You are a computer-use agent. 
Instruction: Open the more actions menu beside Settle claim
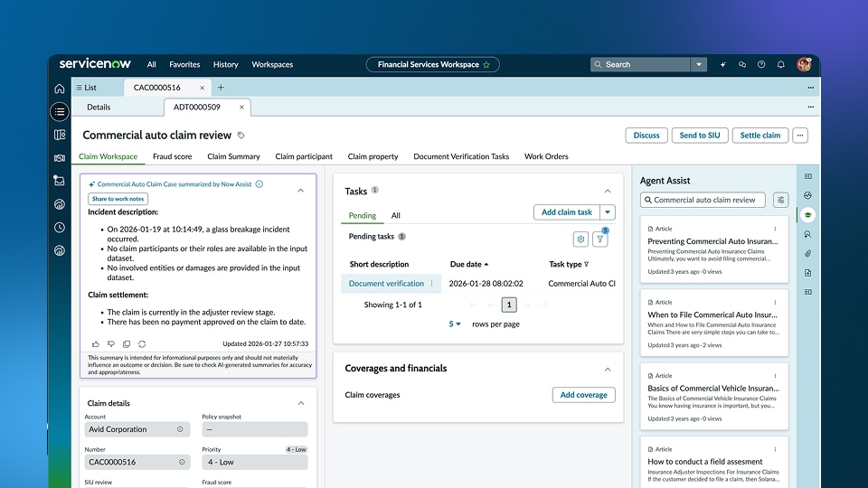(800, 136)
